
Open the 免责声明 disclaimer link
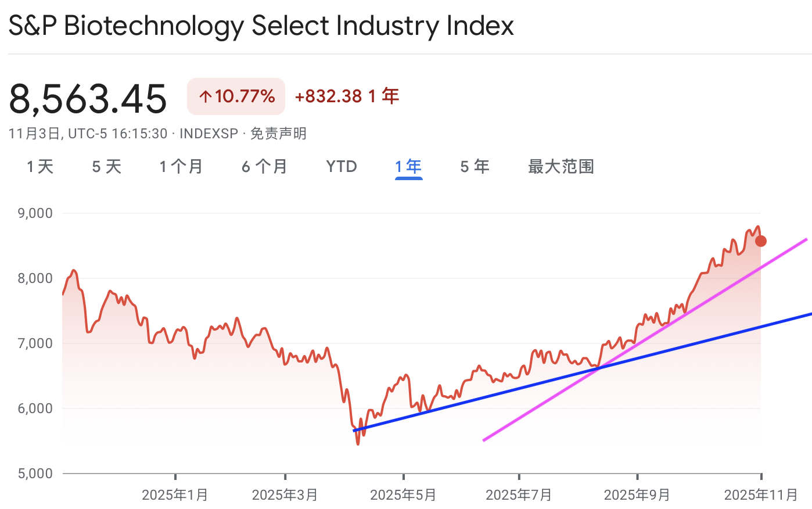(278, 134)
